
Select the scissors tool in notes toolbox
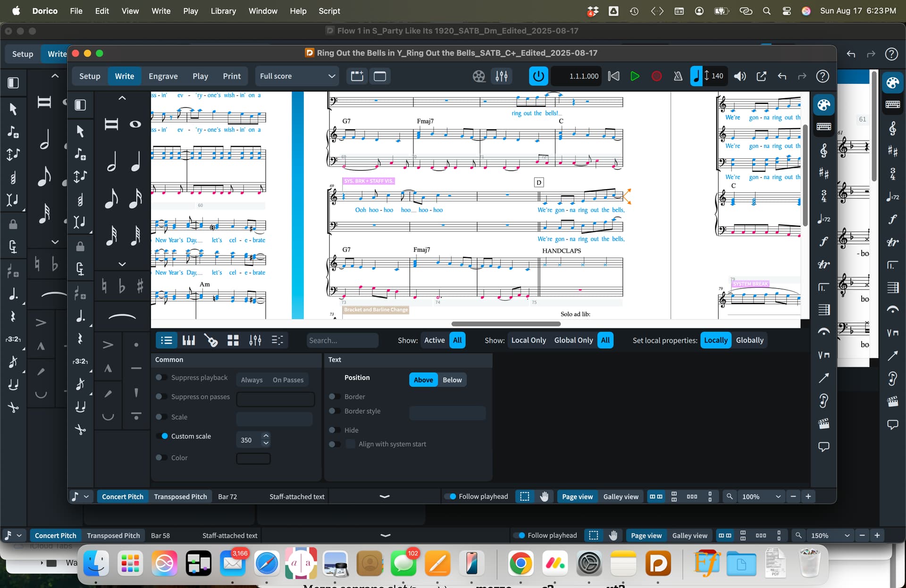80,429
